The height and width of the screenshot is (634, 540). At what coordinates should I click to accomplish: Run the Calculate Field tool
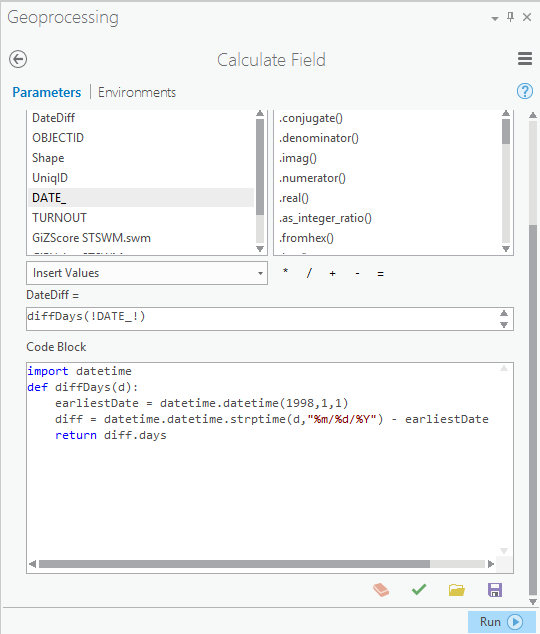click(x=502, y=621)
